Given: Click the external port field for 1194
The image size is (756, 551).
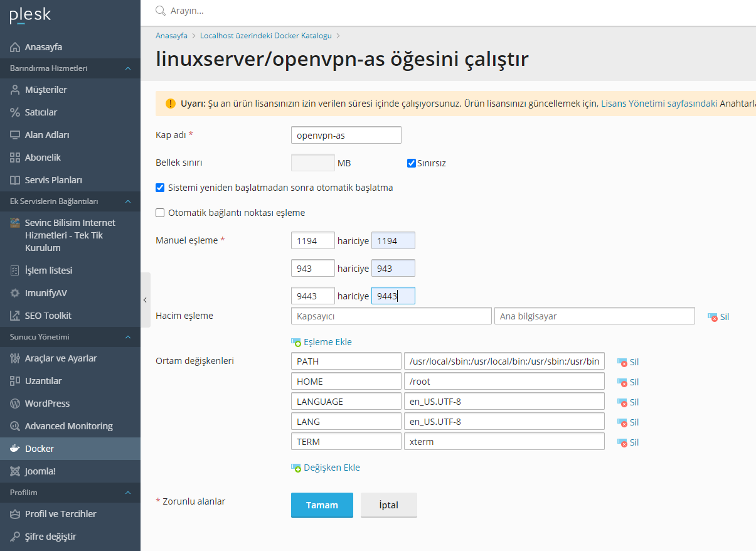Looking at the screenshot, I should [x=393, y=240].
